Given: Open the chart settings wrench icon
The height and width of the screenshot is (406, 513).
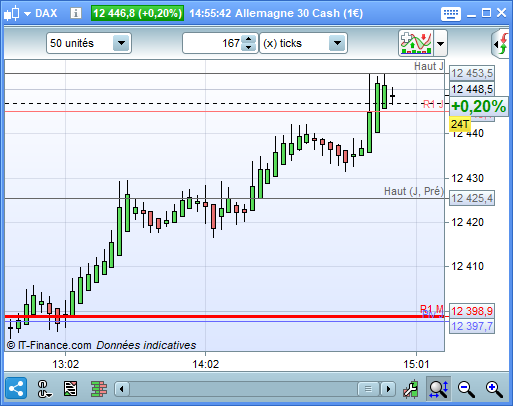Looking at the screenshot, I should 411,389.
